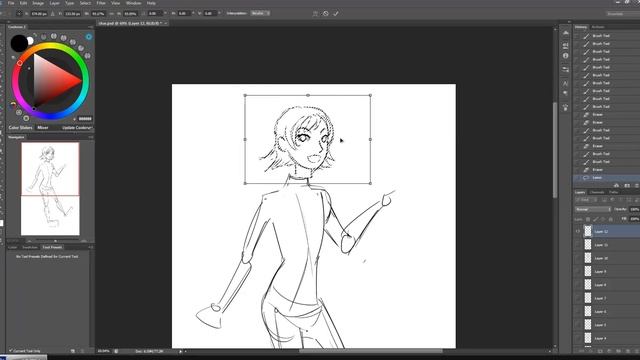Toggle the relative positioning triangle icon
Image resolution: width=640 pixels, height=360 pixels.
pos(53,13)
